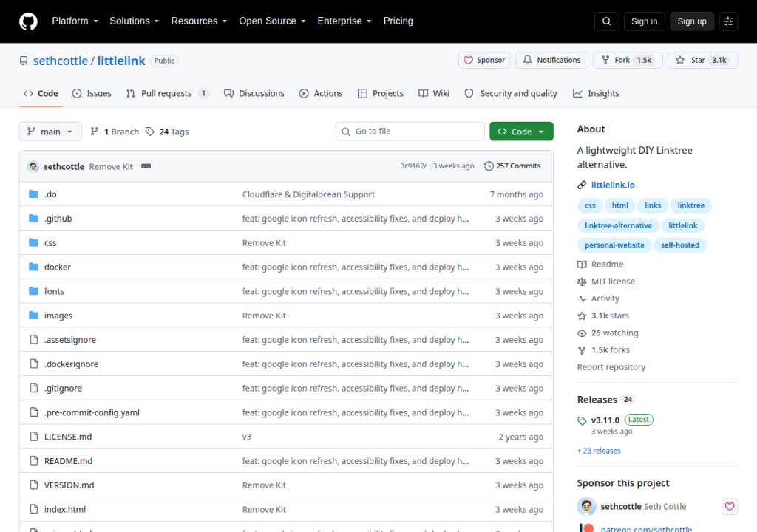The height and width of the screenshot is (532, 757).
Task: Star the repository with the Star button
Action: [x=703, y=61]
